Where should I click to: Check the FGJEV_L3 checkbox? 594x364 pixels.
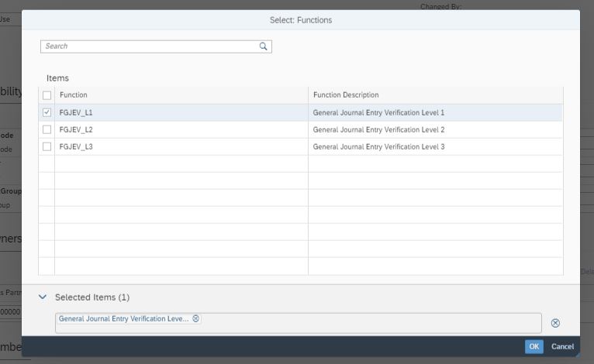(47, 146)
